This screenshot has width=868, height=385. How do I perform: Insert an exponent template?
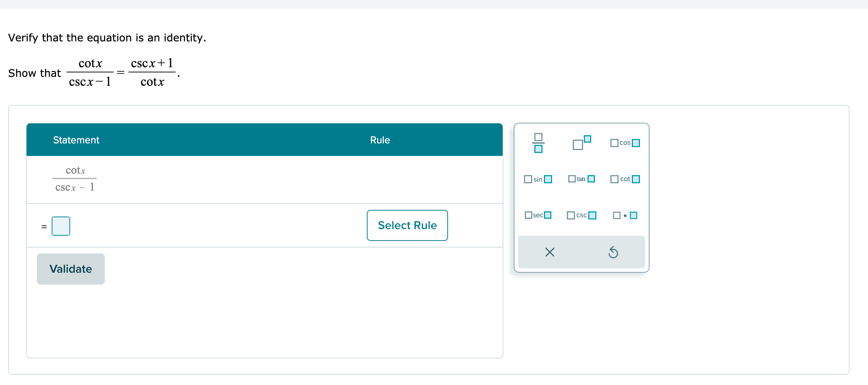[x=581, y=142]
